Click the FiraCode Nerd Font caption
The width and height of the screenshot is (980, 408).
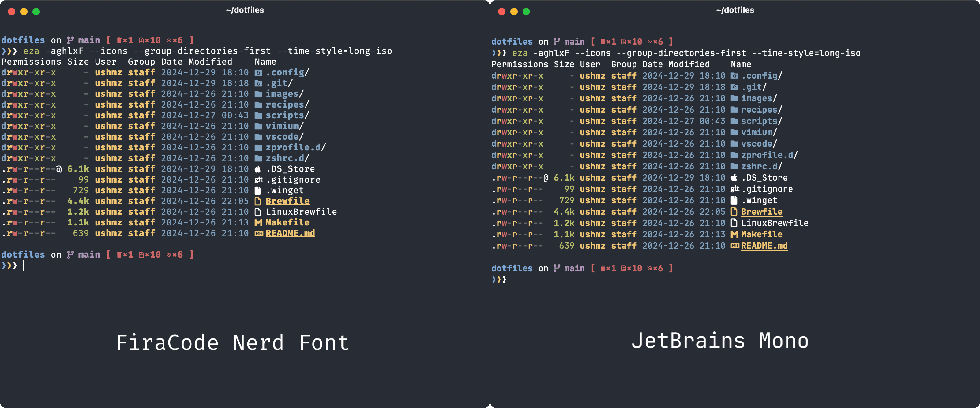pos(232,342)
